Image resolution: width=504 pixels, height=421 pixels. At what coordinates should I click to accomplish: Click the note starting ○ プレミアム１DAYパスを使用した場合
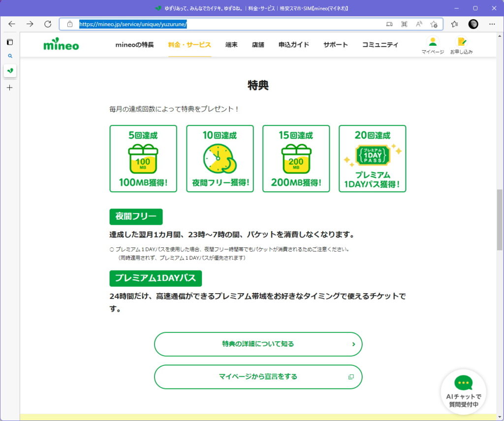(229, 249)
